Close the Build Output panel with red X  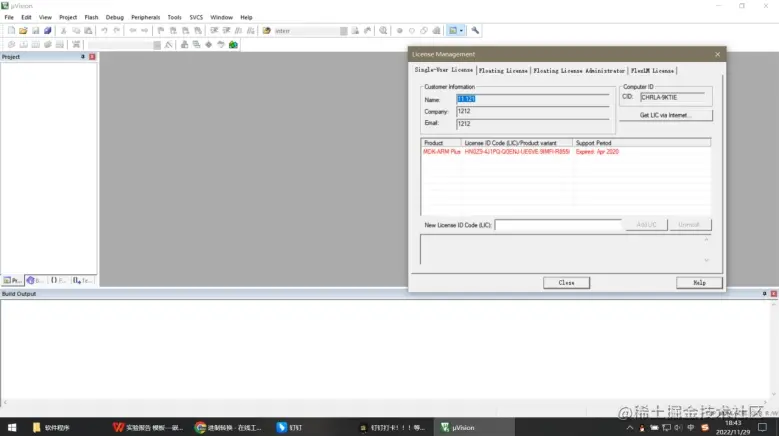pyautogui.click(x=774, y=293)
